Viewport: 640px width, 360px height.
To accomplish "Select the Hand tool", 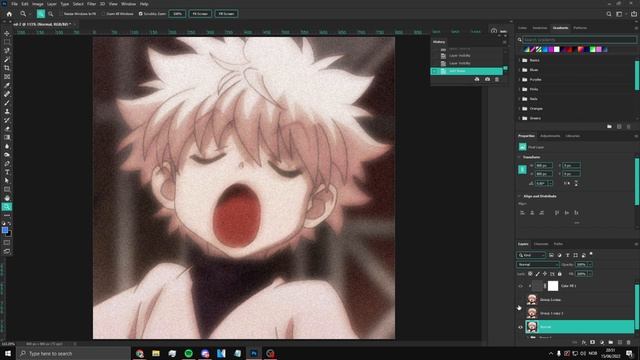I will (x=7, y=198).
